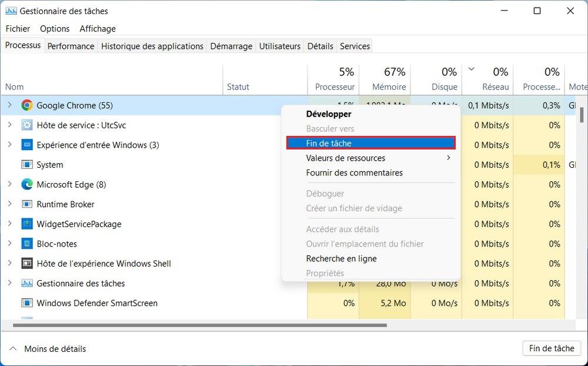Click the 5,2 Mo memory value
The image size is (588, 366).
pyautogui.click(x=393, y=303)
